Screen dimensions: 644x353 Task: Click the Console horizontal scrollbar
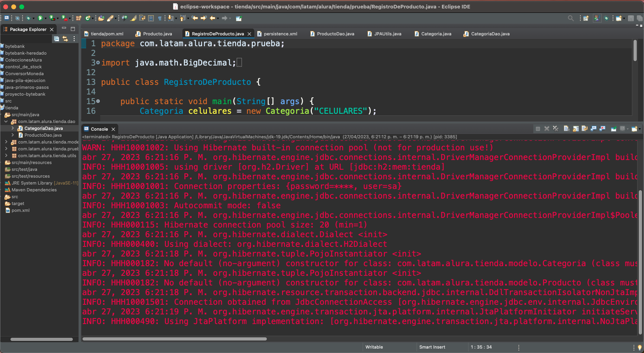[175, 339]
